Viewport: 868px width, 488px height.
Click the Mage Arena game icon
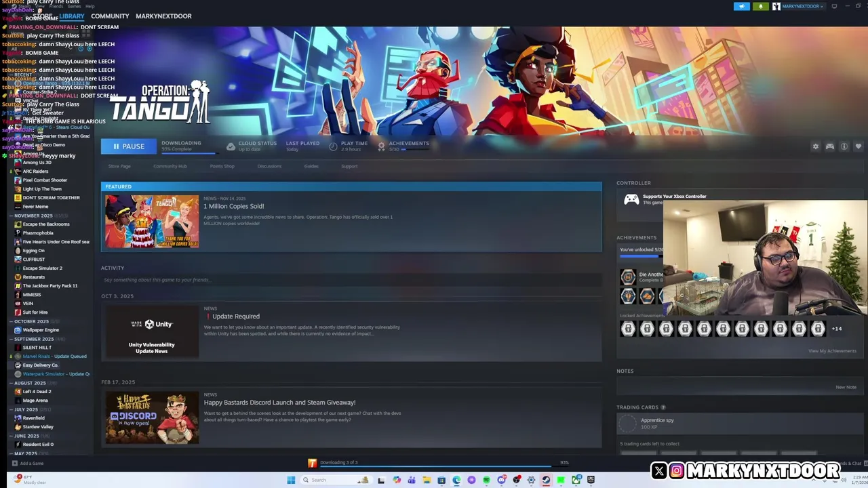18,401
